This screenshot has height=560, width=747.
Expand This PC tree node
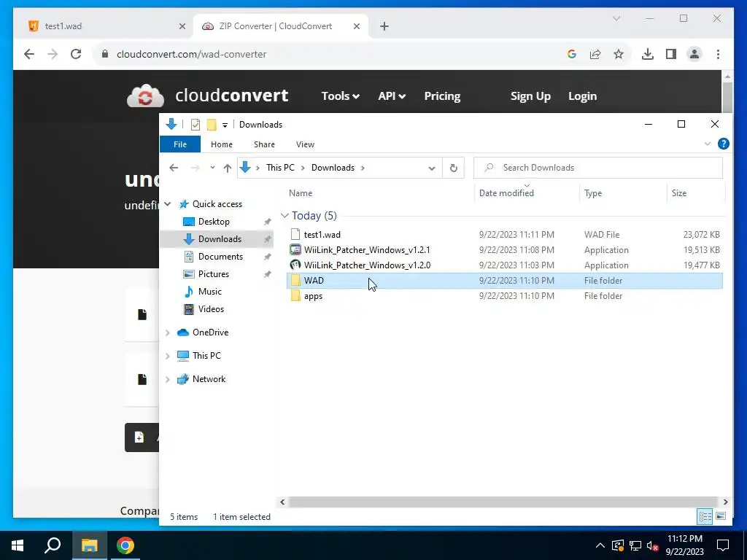168,356
